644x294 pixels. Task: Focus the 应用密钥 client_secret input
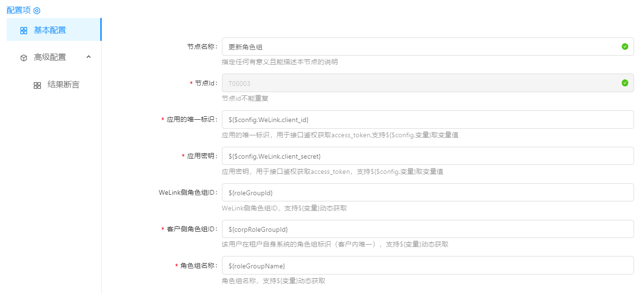[x=418, y=156]
